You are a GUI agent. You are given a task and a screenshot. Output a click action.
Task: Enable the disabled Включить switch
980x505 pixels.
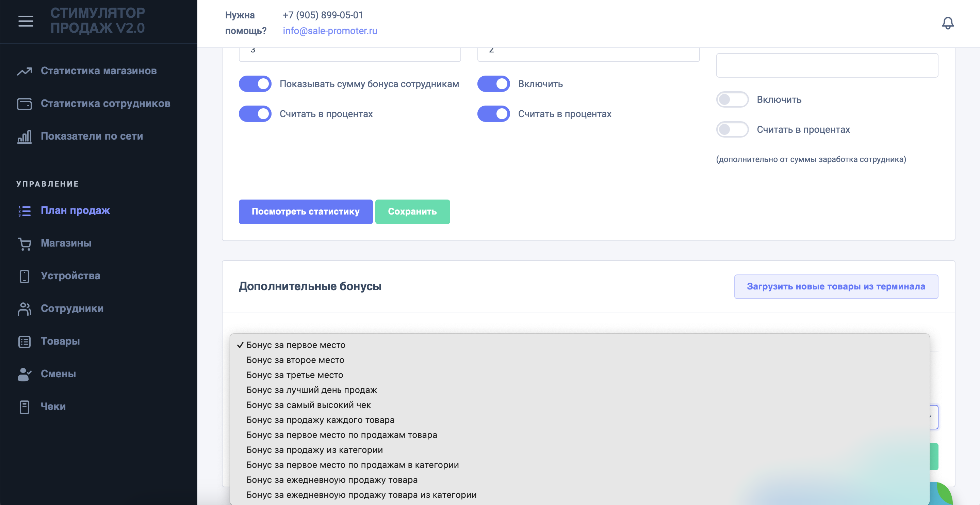(732, 99)
